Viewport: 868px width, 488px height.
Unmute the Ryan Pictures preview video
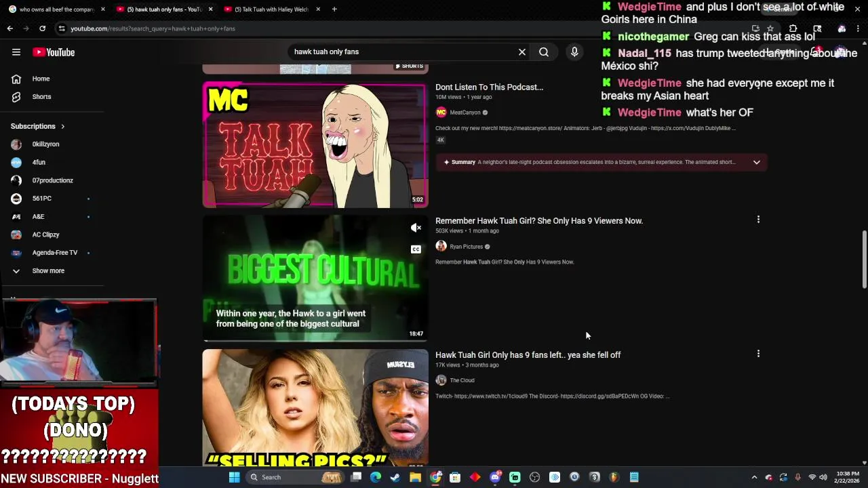pos(416,228)
